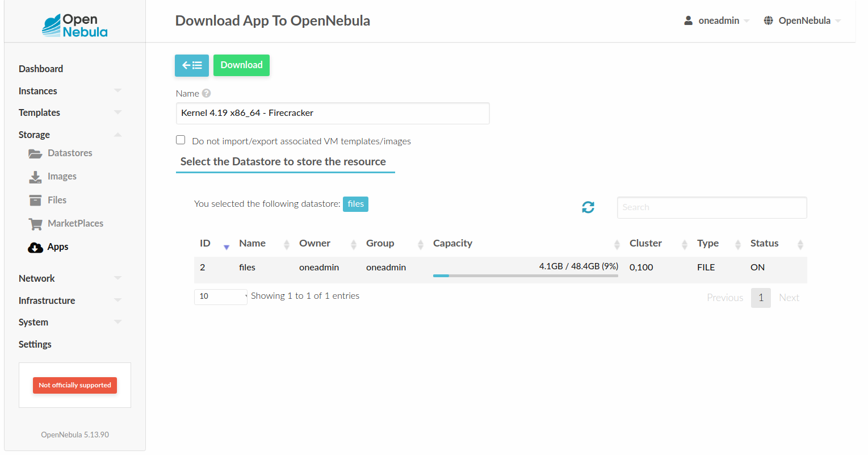Expand the Infrastructure menu arrow

point(118,300)
